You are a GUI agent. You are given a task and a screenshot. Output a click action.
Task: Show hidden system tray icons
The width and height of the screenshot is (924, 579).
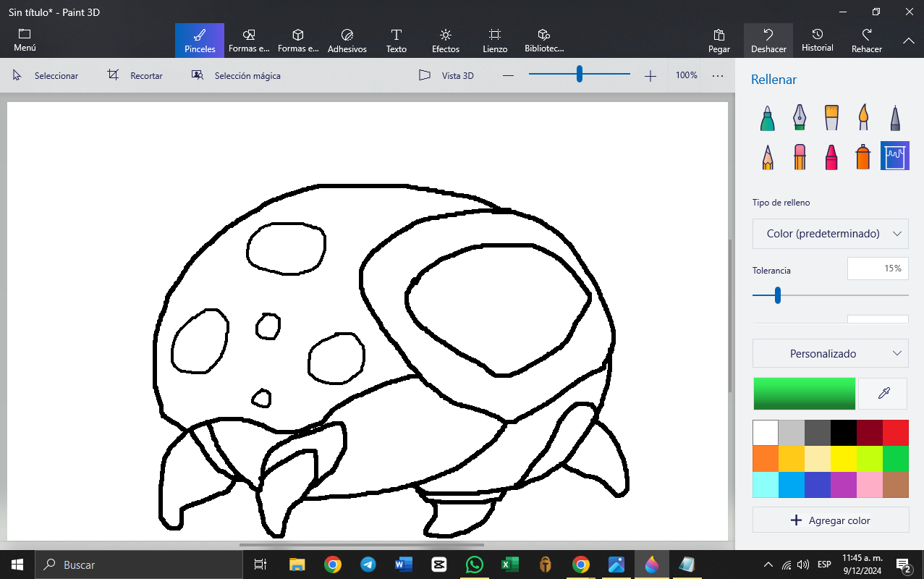click(x=768, y=565)
